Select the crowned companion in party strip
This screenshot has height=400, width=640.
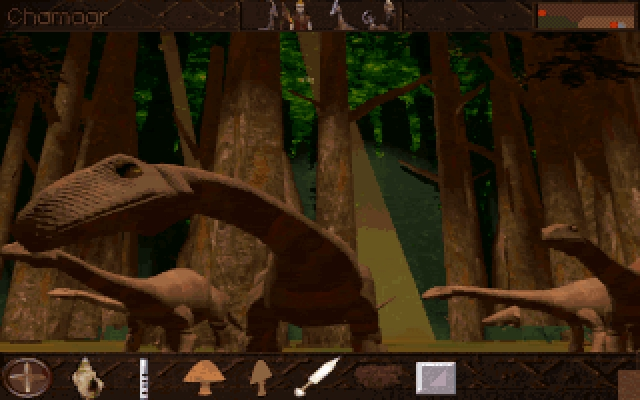pyautogui.click(x=301, y=16)
